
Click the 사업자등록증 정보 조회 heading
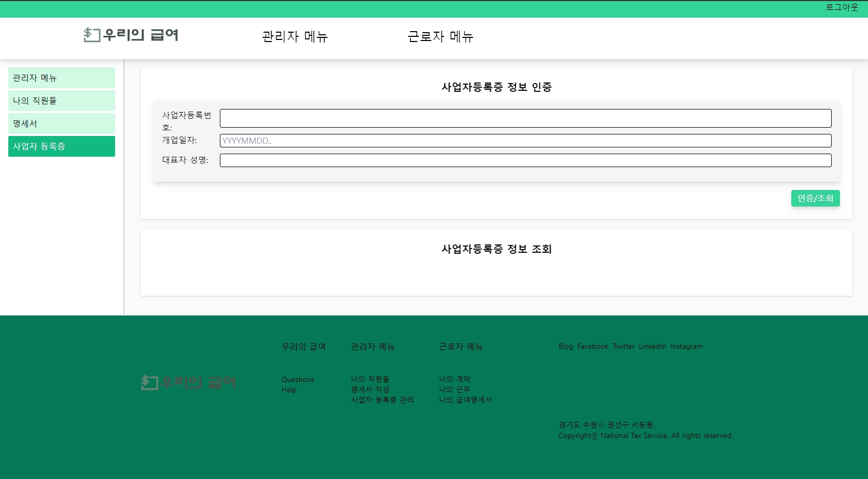[x=497, y=249]
